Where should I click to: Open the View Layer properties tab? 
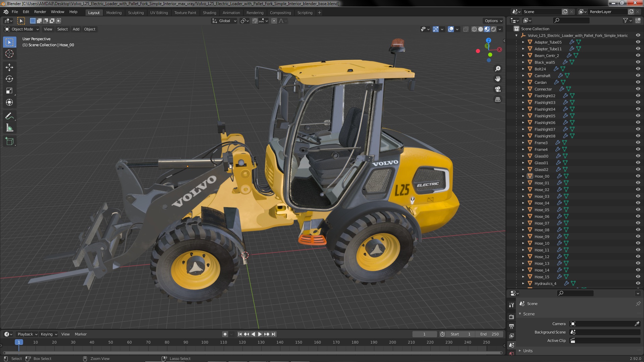point(512,336)
